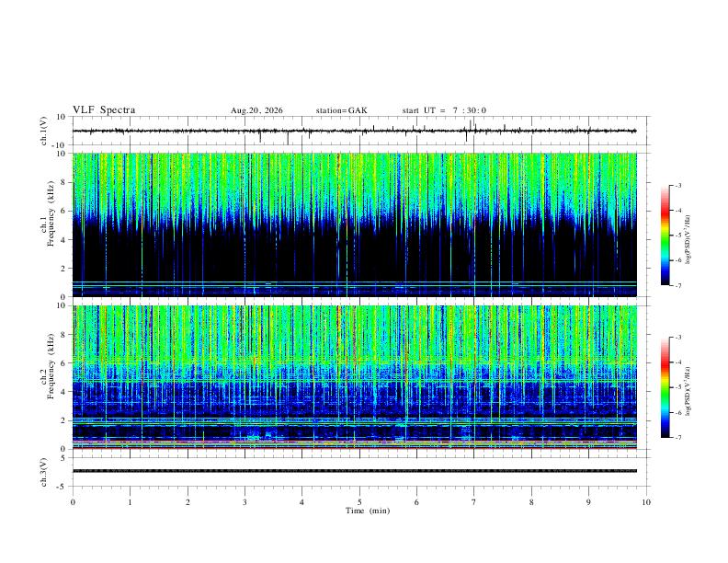Click the VLF Spectra title text
728x563 pixels.
pyautogui.click(x=104, y=110)
